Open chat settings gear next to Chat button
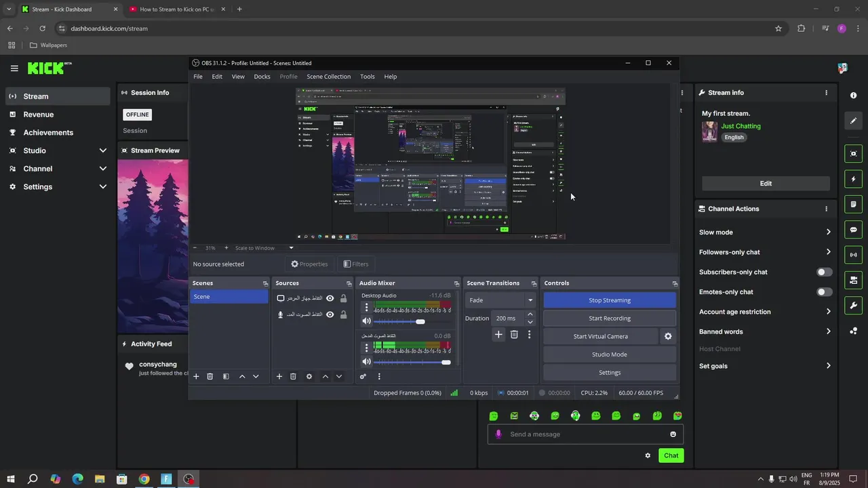868x488 pixels. [648, 455]
